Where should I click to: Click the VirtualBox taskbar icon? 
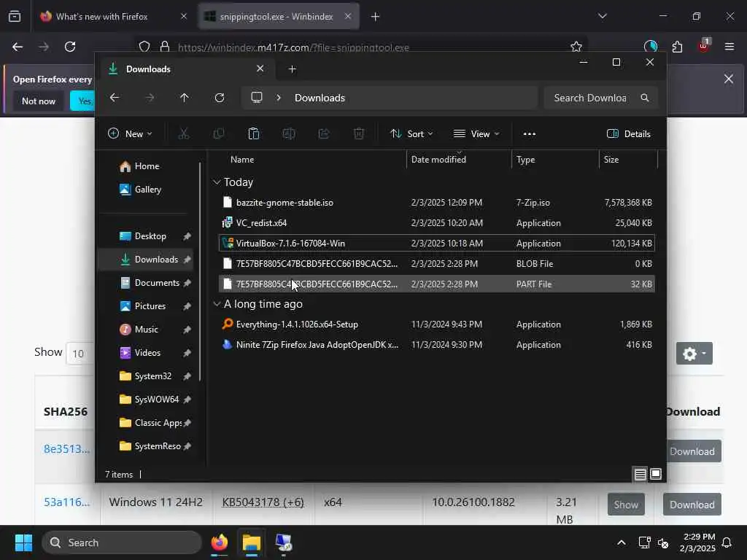284,542
